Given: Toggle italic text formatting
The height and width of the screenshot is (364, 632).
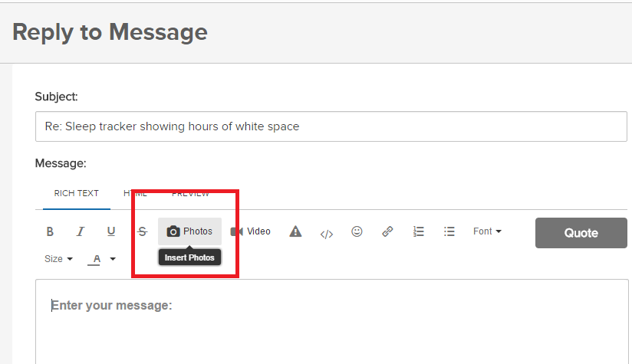Looking at the screenshot, I should [x=80, y=231].
